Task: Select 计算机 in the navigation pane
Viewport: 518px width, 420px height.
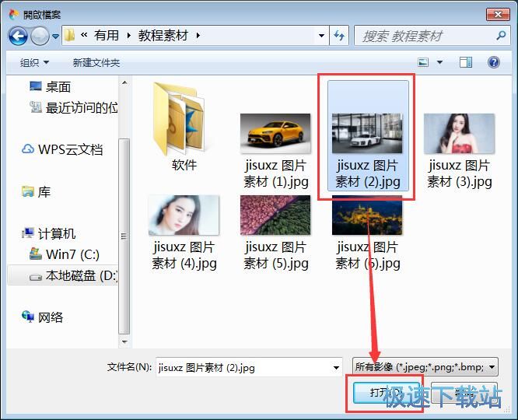Action: pos(57,233)
